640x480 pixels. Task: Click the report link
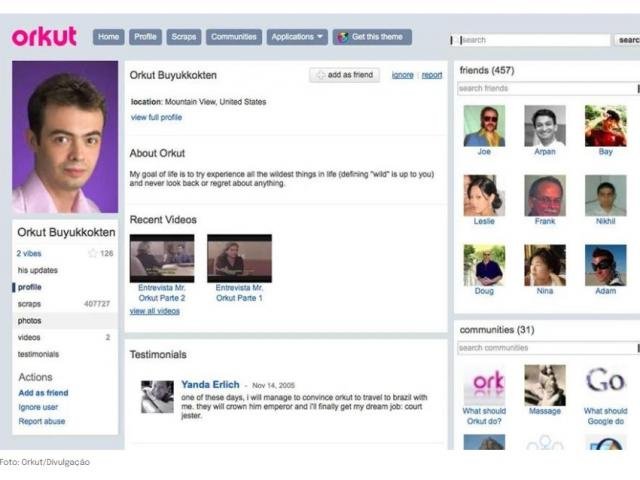click(x=432, y=75)
